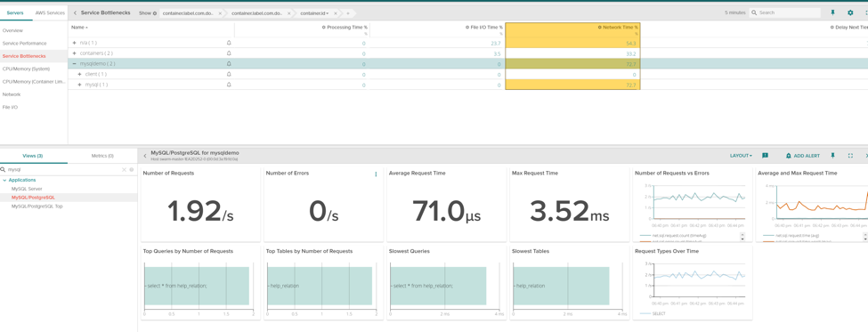Configure Delay Next Tier column gear
This screenshot has height=332, width=868.
pyautogui.click(x=832, y=27)
